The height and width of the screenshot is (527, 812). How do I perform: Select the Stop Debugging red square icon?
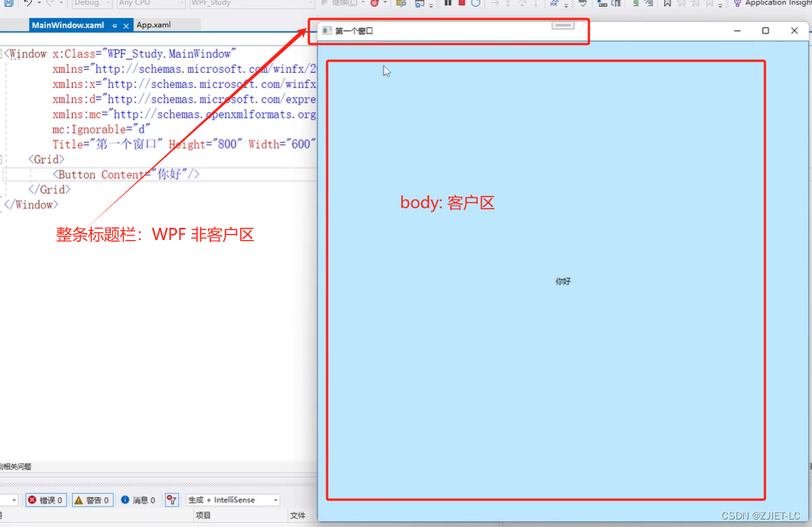(461, 4)
